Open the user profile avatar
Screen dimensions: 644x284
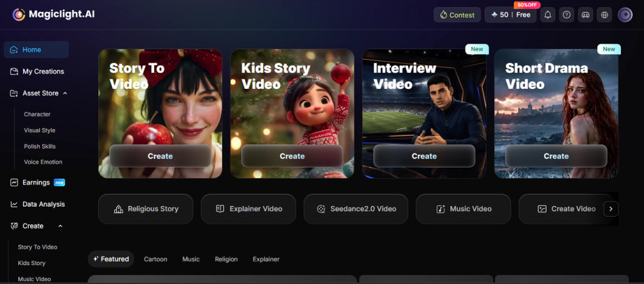[x=625, y=14]
